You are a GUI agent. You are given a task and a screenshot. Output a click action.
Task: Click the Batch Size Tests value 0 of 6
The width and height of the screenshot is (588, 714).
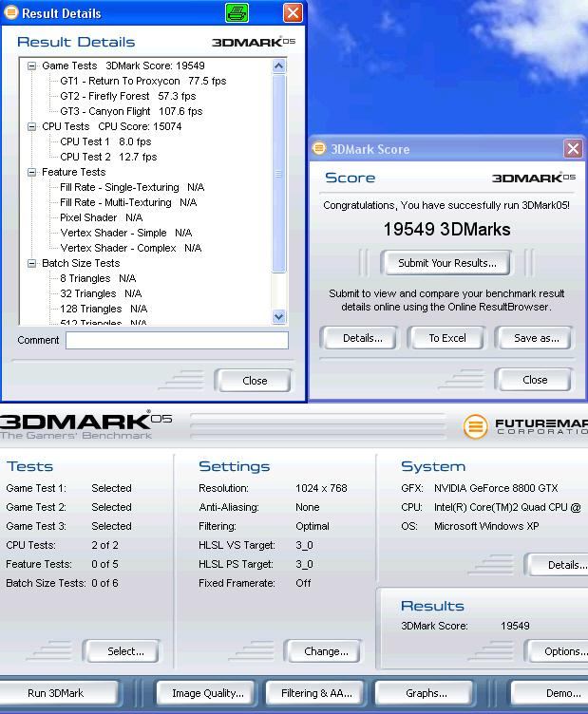(x=104, y=583)
